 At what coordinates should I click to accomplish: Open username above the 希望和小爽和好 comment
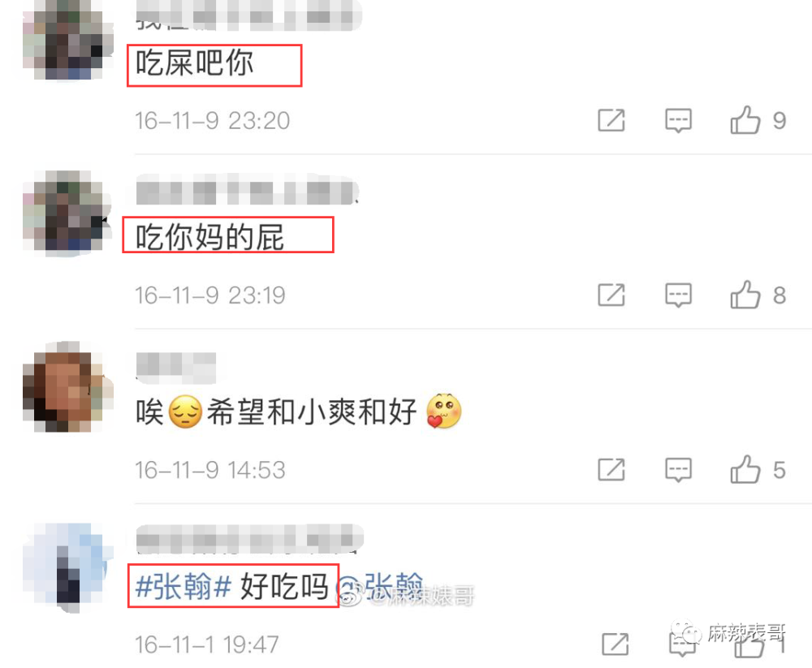[175, 368]
